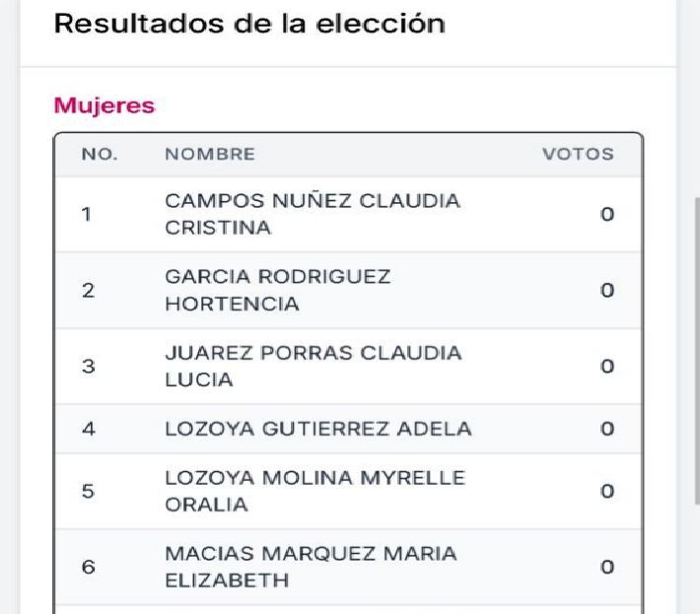The image size is (700, 614).
Task: Select row CAMPOS NUÑEZ CLAUDIA CRISTINA
Action: [x=348, y=215]
